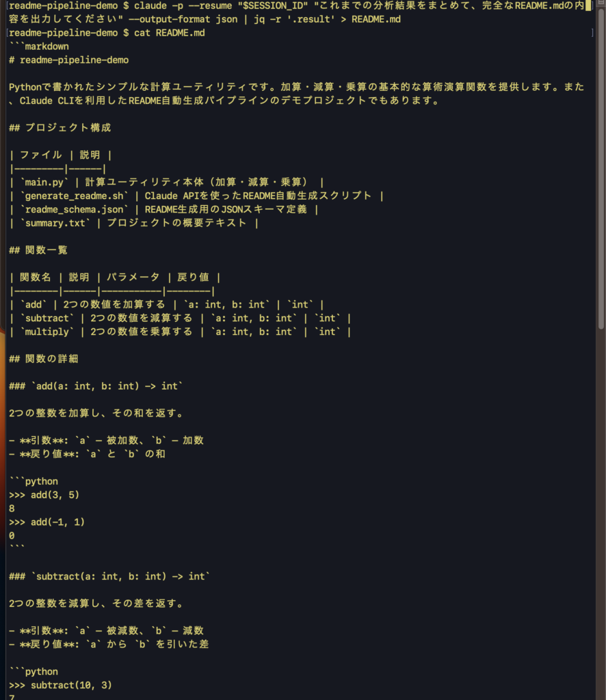The width and height of the screenshot is (606, 700).
Task: Click `multiply` in the function list table
Action: [47, 332]
